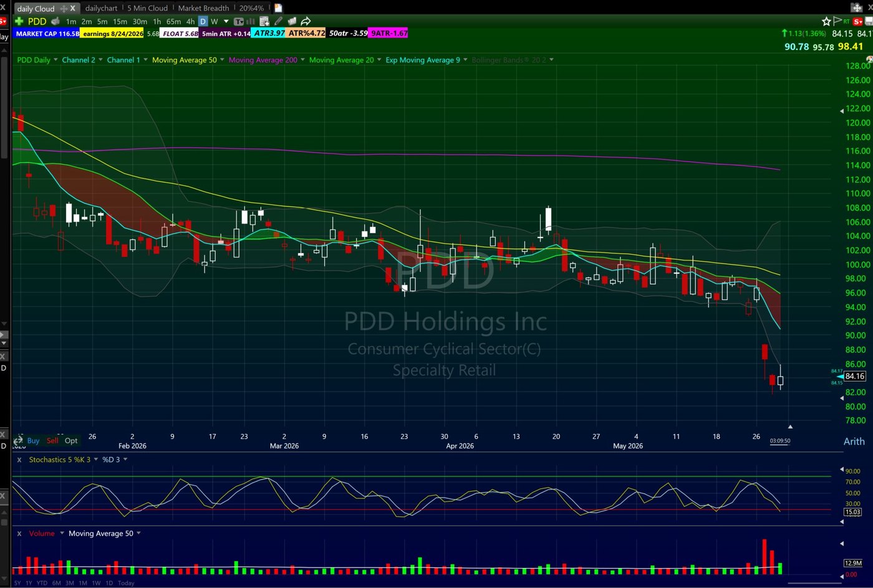Open the PDD notes hand icon

tap(55, 21)
